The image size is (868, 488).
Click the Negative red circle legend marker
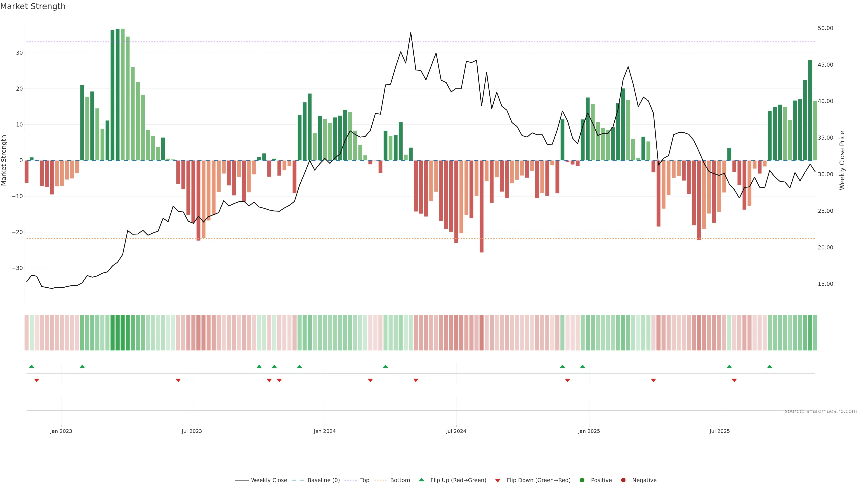[623, 480]
